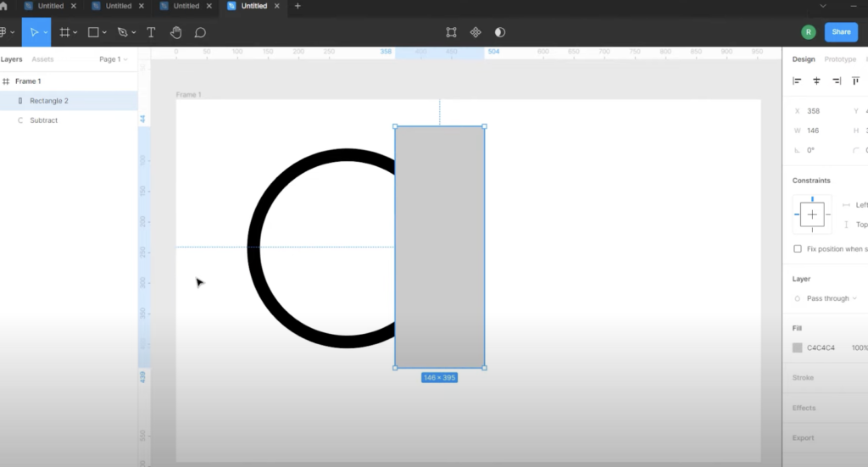Click the Frame 1 label on canvas

point(189,95)
